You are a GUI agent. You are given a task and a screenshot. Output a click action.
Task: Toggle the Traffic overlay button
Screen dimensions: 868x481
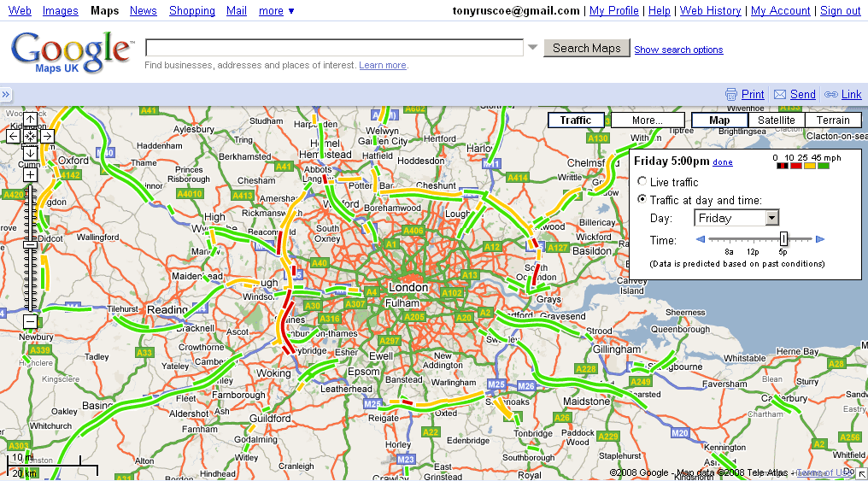click(x=575, y=120)
